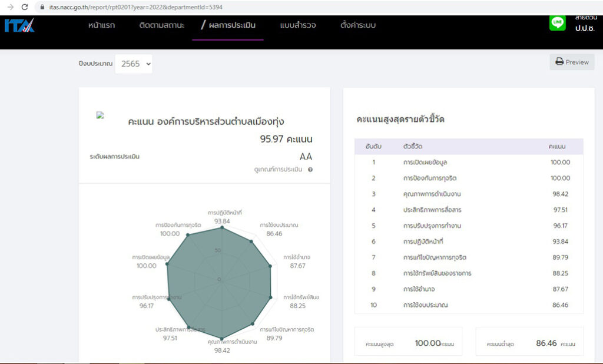The width and height of the screenshot is (603, 364).
Task: Click the radar chart's shaded center
Action: tap(221, 280)
